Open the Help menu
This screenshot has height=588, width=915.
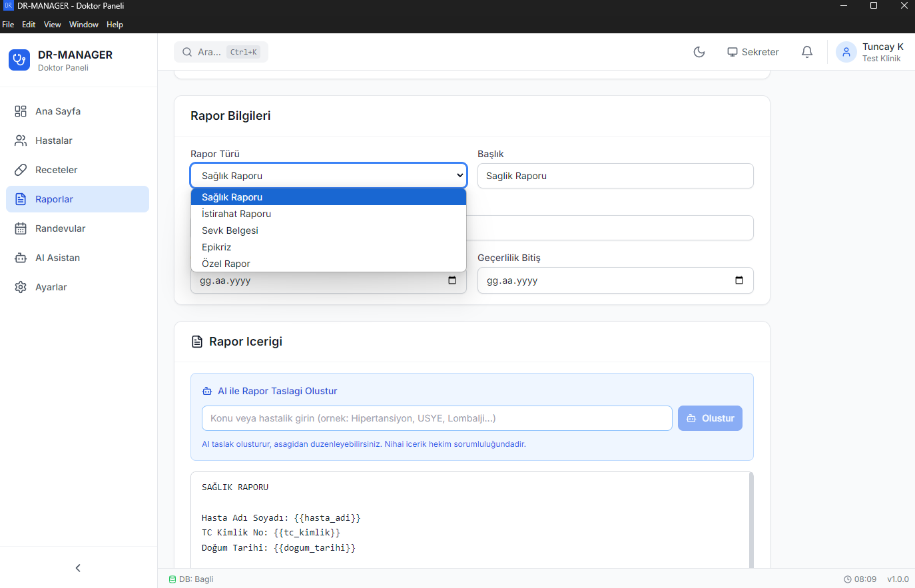[x=115, y=25]
